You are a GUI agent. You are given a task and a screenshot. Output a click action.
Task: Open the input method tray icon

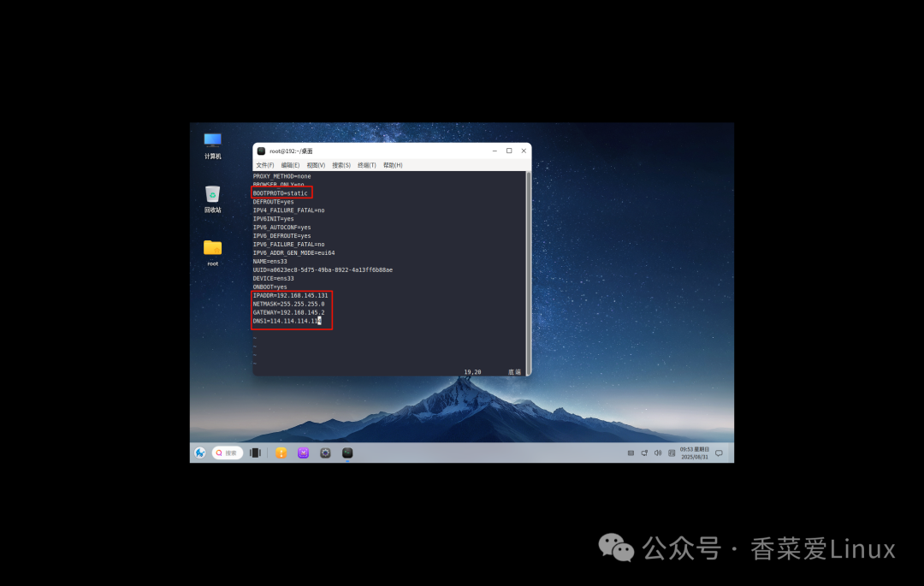[672, 453]
